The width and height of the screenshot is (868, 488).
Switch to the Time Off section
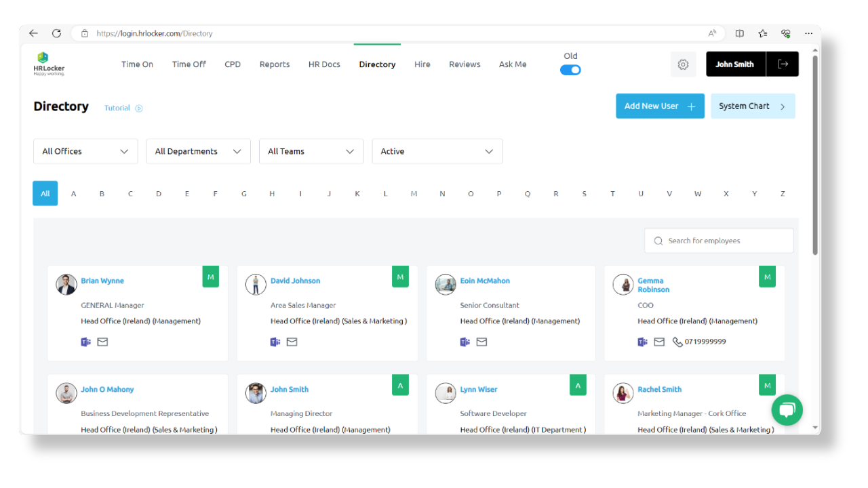(189, 64)
